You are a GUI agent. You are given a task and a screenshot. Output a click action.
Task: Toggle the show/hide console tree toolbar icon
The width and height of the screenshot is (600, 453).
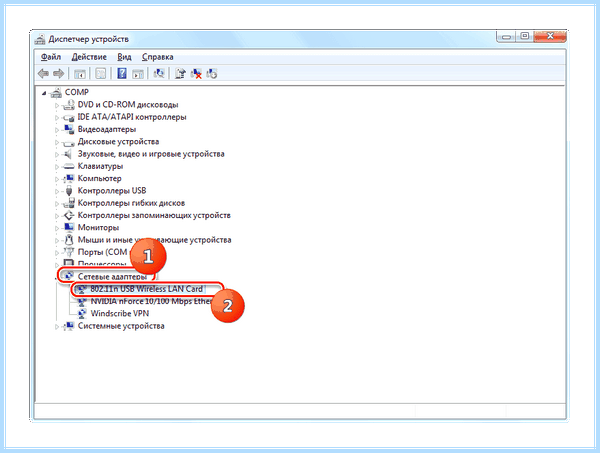[x=80, y=73]
